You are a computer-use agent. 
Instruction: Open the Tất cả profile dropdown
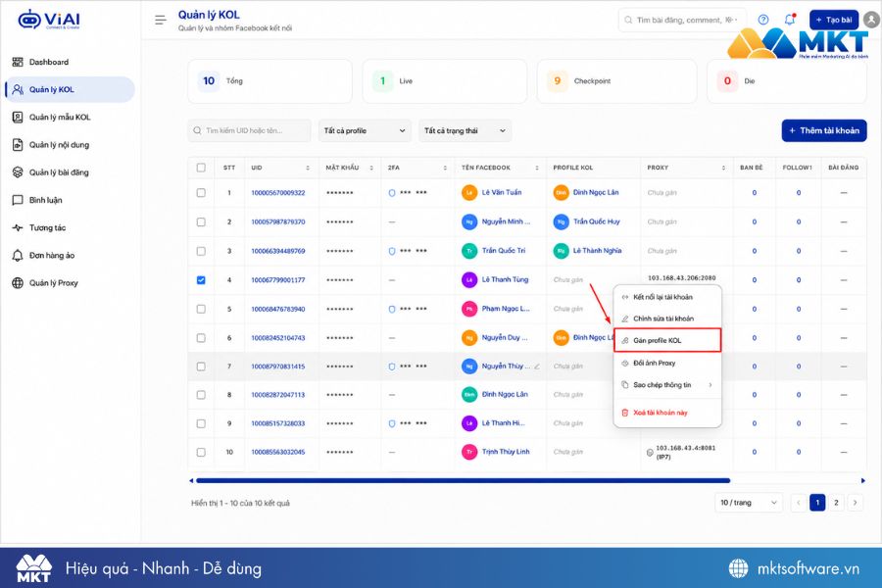365,130
